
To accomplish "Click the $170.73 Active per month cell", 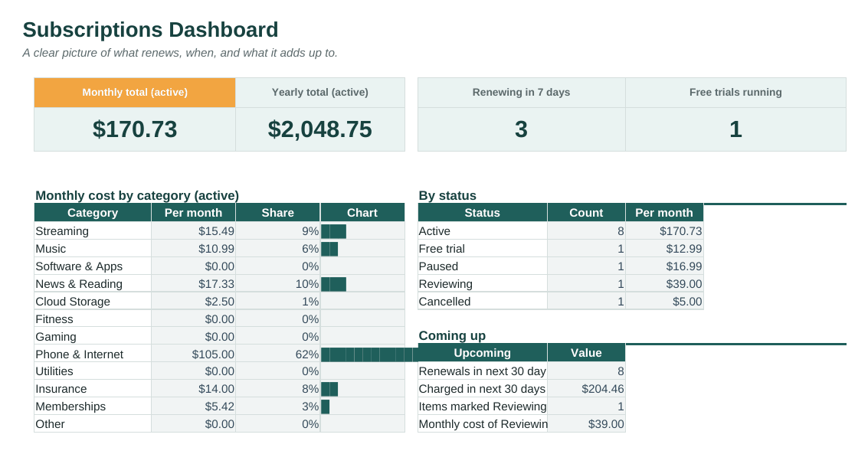I will [664, 231].
